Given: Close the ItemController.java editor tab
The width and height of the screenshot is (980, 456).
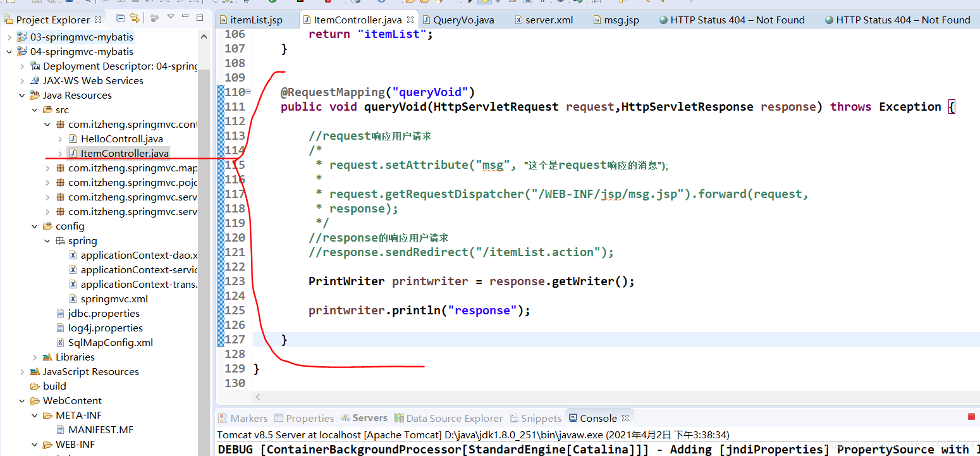Looking at the screenshot, I should pos(410,20).
